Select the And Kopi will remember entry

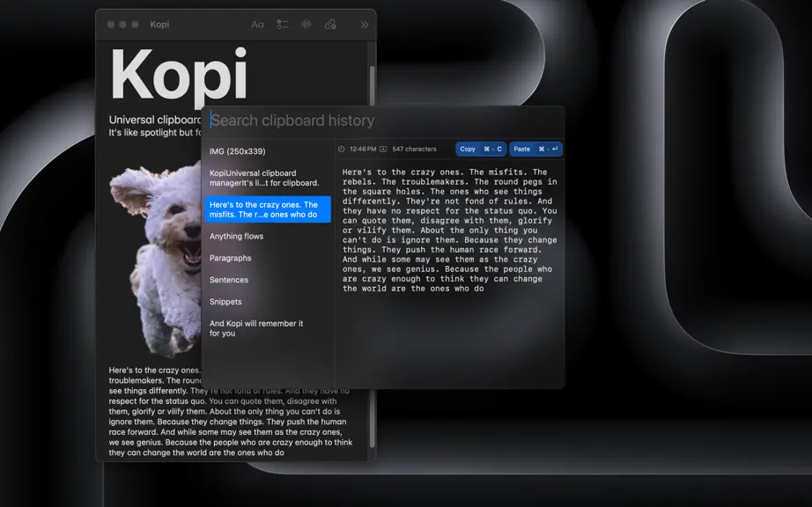(268, 328)
